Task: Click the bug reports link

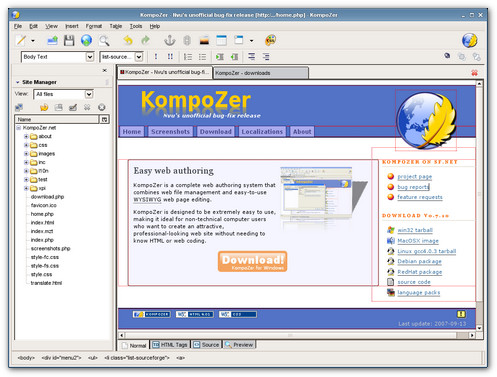Action: (x=413, y=187)
